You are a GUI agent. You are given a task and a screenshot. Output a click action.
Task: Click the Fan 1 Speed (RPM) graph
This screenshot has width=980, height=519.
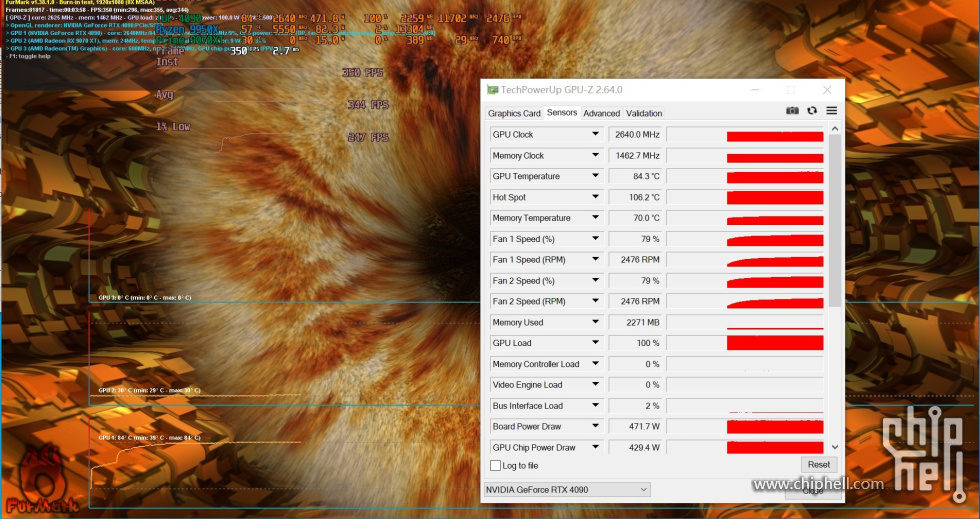pos(745,260)
